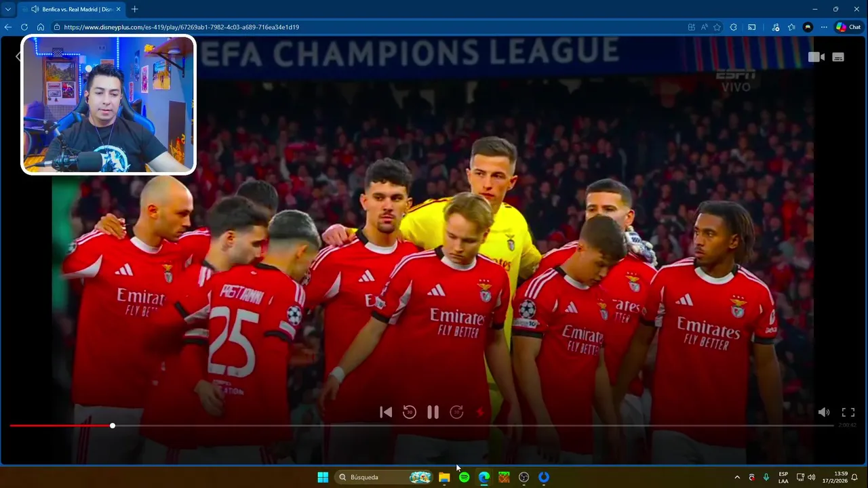This screenshot has width=868, height=488.
Task: Open the browser profile avatar
Action: click(808, 27)
